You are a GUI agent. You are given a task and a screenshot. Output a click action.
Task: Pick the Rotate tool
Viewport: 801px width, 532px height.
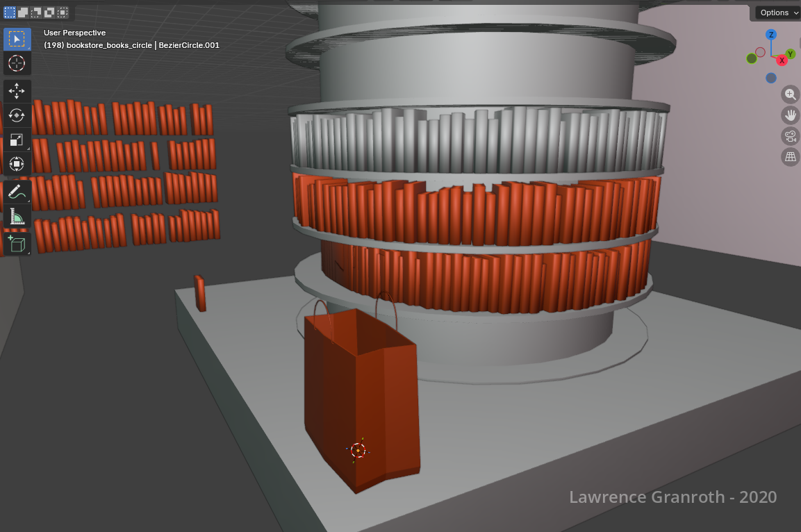(17, 115)
